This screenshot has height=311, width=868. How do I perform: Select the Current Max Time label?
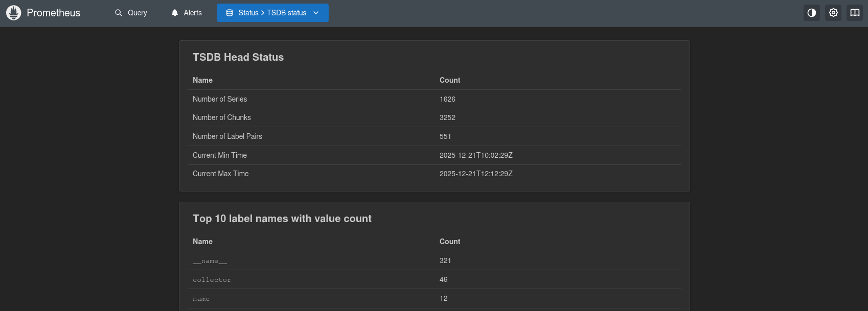pos(221,174)
